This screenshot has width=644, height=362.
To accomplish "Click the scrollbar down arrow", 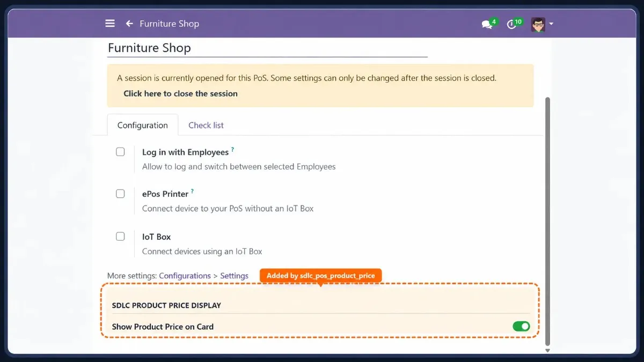I will pos(547,350).
